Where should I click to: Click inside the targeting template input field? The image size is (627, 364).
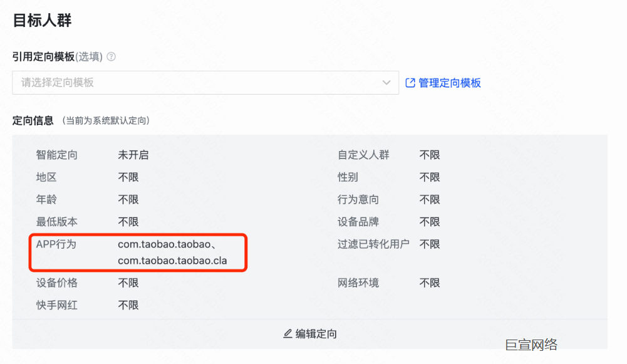[x=188, y=83]
